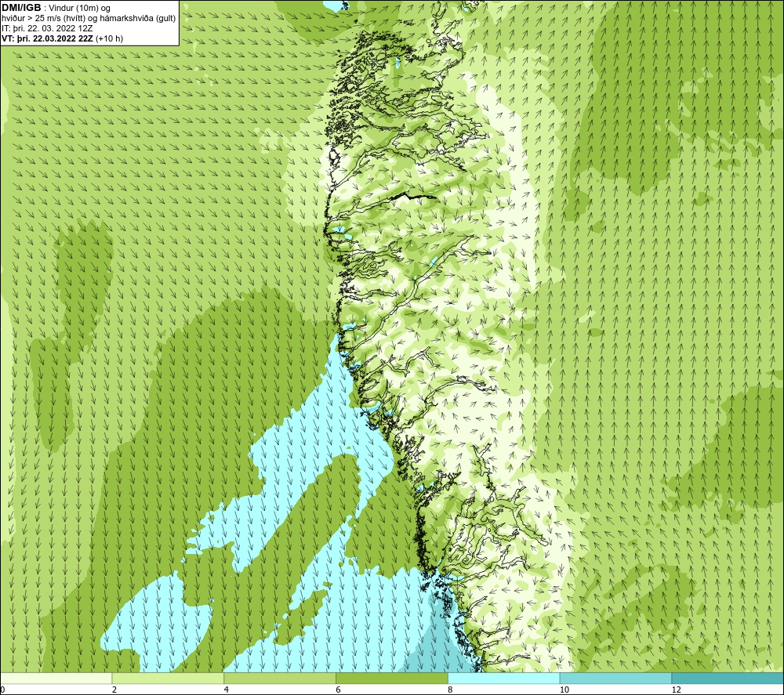Click the legend scale label '2'
Viewport: 784px width, 695px height.
click(x=114, y=690)
